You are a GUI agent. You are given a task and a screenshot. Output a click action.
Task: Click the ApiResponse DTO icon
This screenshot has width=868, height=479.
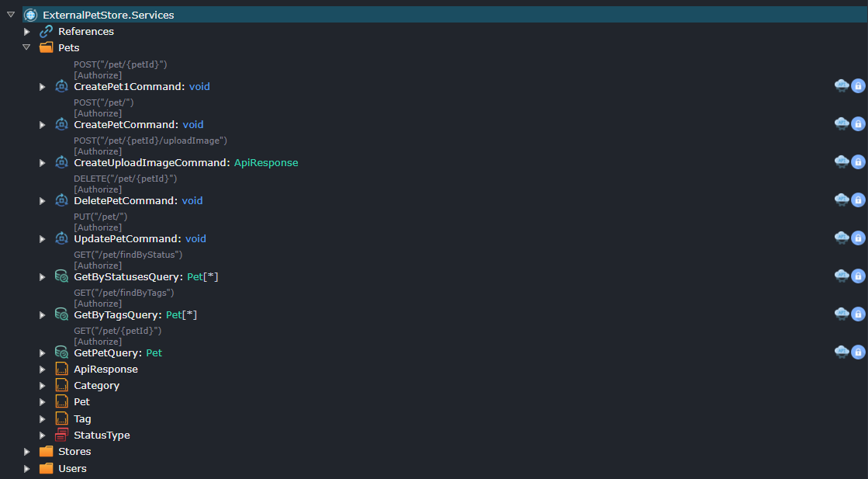point(62,369)
